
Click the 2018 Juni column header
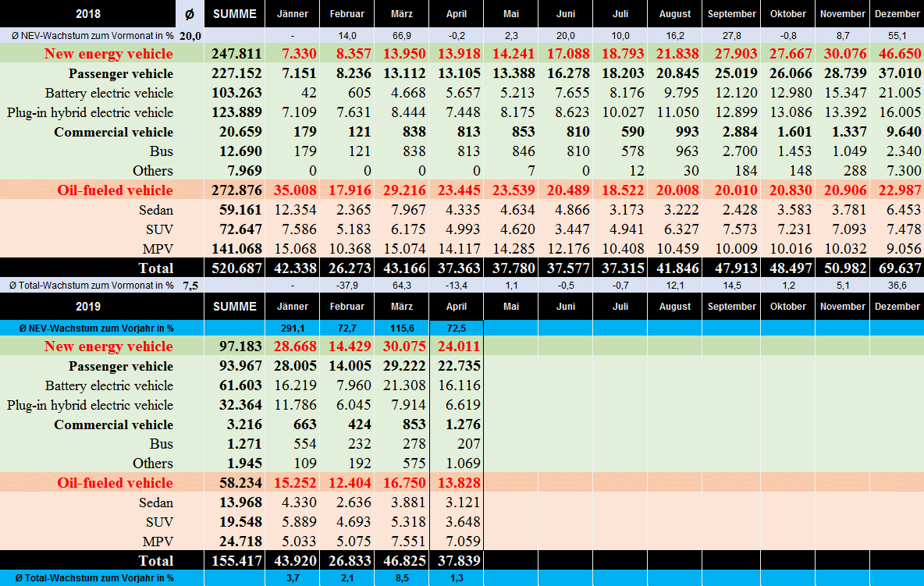click(x=566, y=13)
